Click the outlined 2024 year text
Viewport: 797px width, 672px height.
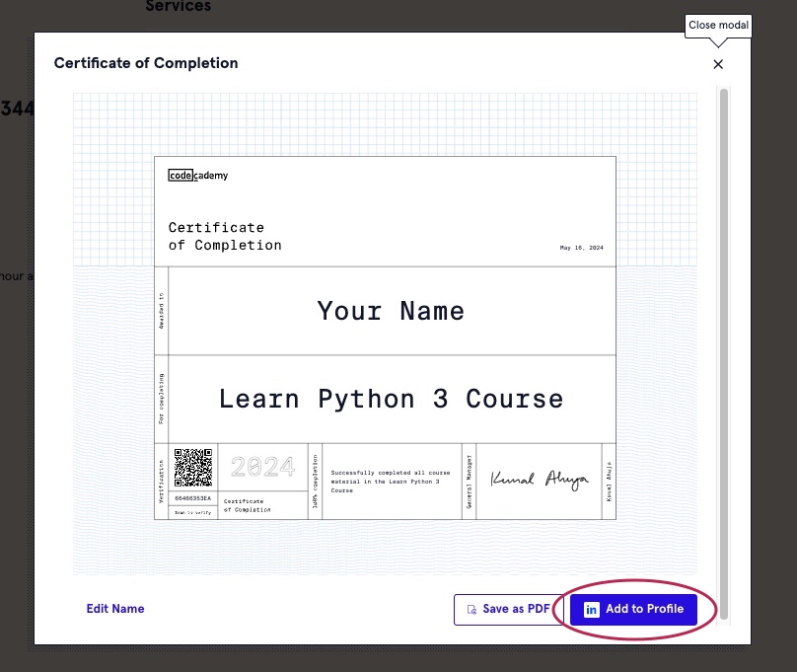[262, 466]
